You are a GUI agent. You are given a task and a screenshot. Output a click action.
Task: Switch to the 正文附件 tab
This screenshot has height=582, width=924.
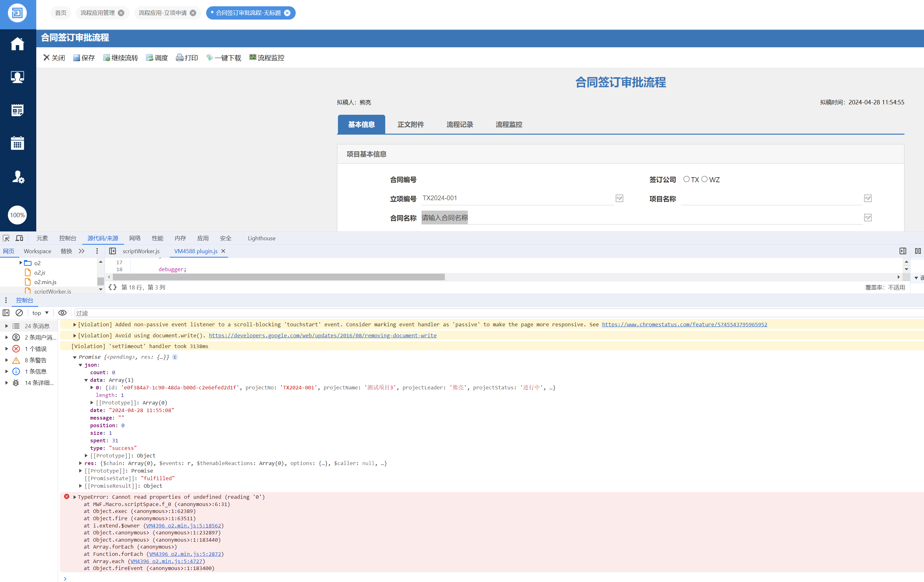coord(410,125)
